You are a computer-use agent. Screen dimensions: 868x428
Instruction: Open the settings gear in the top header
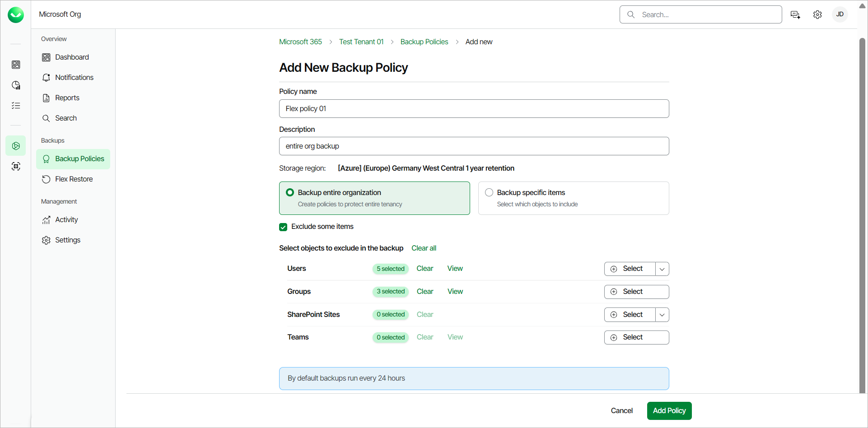pyautogui.click(x=817, y=15)
